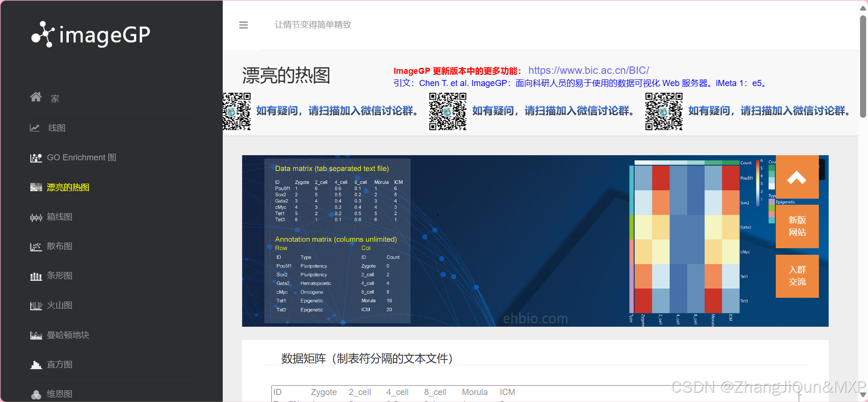Image resolution: width=868 pixels, height=402 pixels.
Task: Click the line chart icon
Action: click(x=35, y=128)
